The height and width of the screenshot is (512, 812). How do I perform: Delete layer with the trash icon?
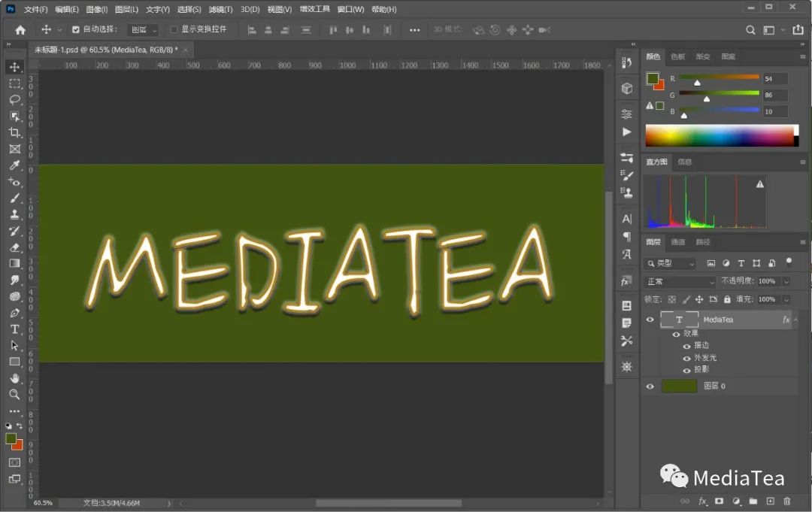pos(787,501)
